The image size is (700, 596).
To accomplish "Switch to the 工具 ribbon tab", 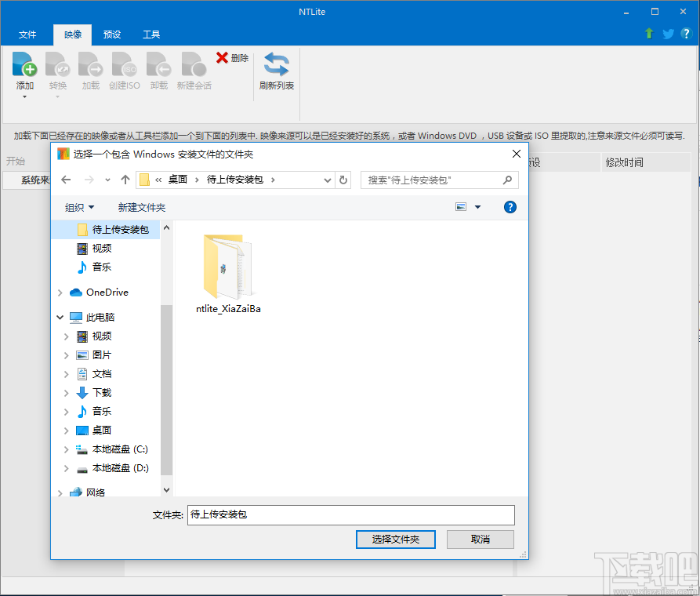I will [x=151, y=34].
